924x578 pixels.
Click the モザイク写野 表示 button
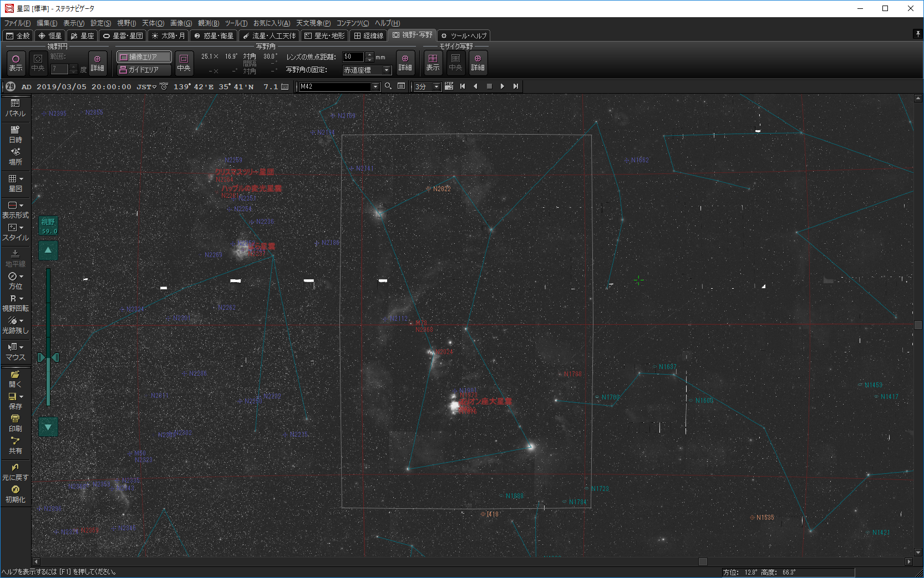(x=433, y=63)
